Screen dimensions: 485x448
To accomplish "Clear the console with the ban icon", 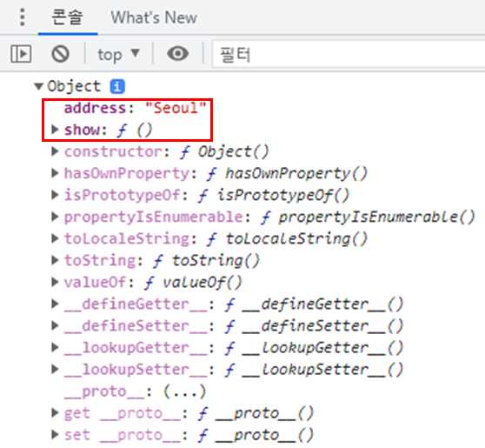I will (x=60, y=54).
